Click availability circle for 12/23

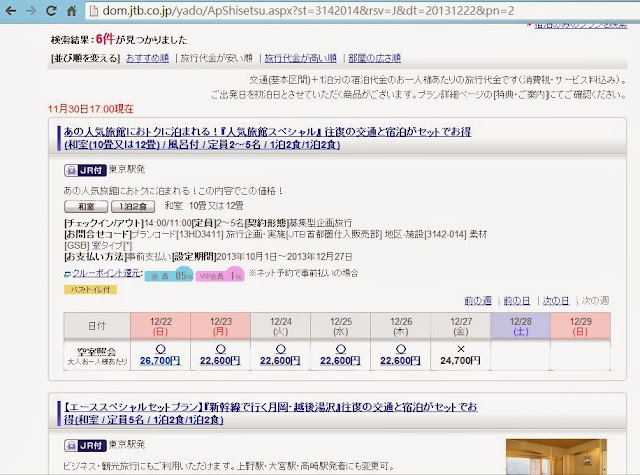(220, 349)
